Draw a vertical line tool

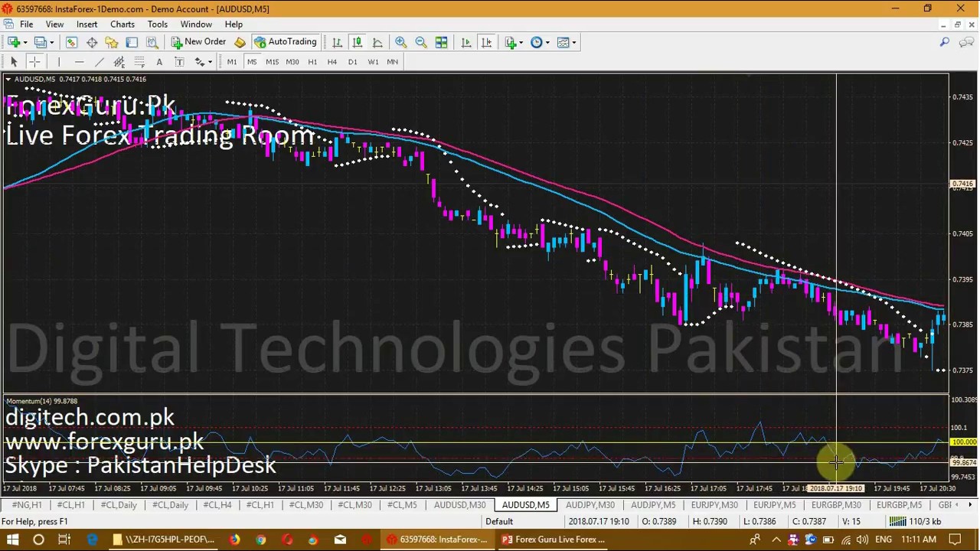point(58,61)
